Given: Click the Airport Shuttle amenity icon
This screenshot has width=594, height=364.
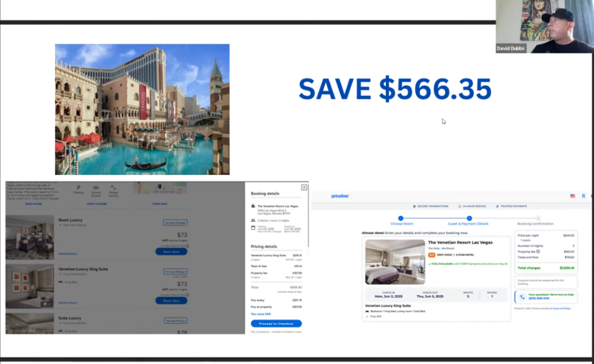Looking at the screenshot, I should click(96, 188).
